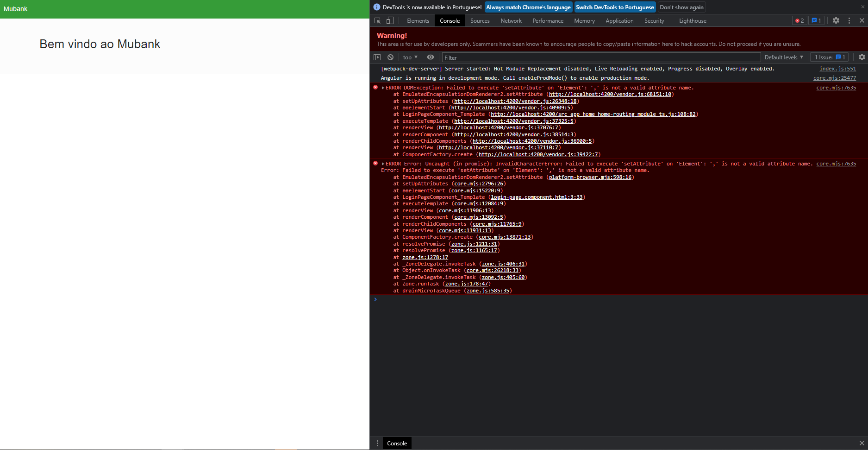Screen dimensions: 868x450
Task: Show the console sidebar
Action: point(377,57)
